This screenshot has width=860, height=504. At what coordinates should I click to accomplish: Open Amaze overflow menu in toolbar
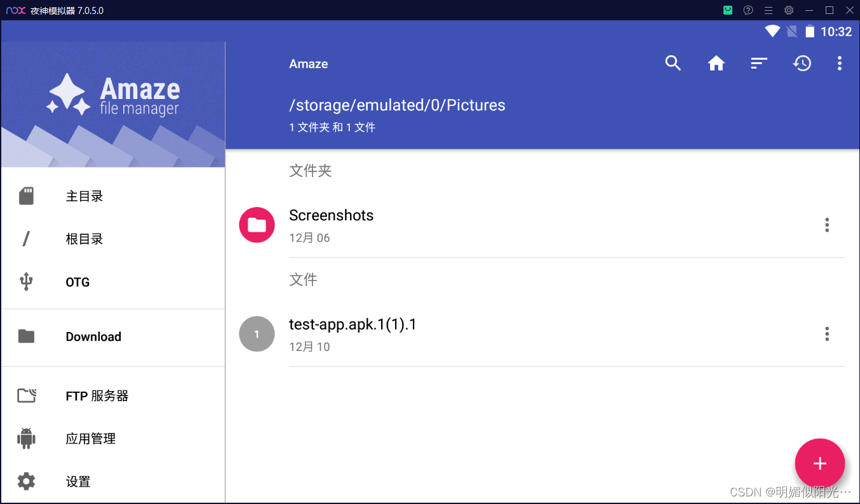coord(840,63)
